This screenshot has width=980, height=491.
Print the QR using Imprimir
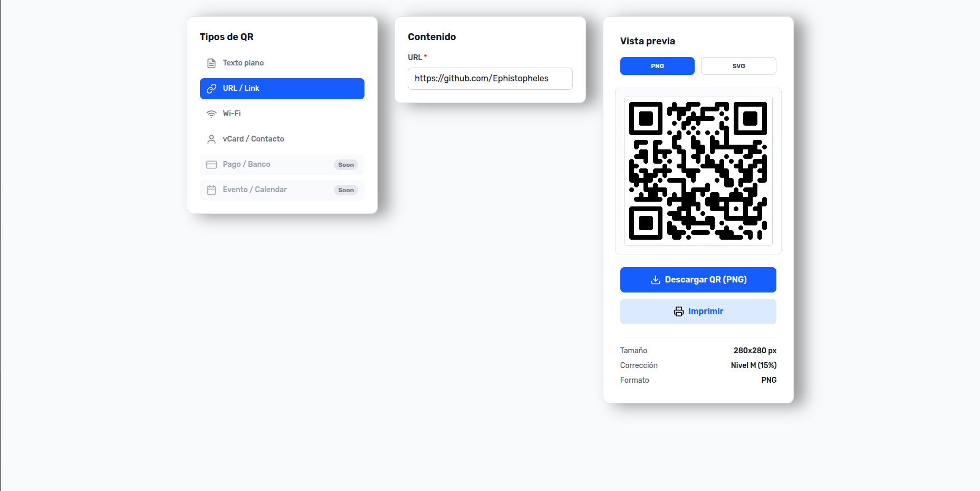coord(698,311)
